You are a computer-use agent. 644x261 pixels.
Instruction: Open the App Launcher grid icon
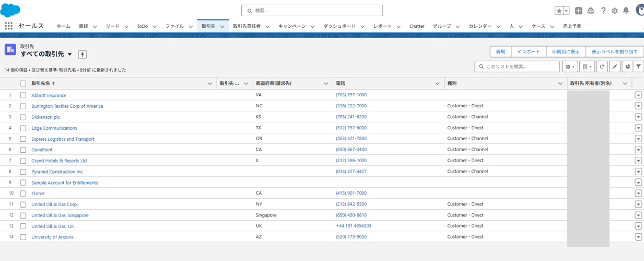click(x=8, y=26)
